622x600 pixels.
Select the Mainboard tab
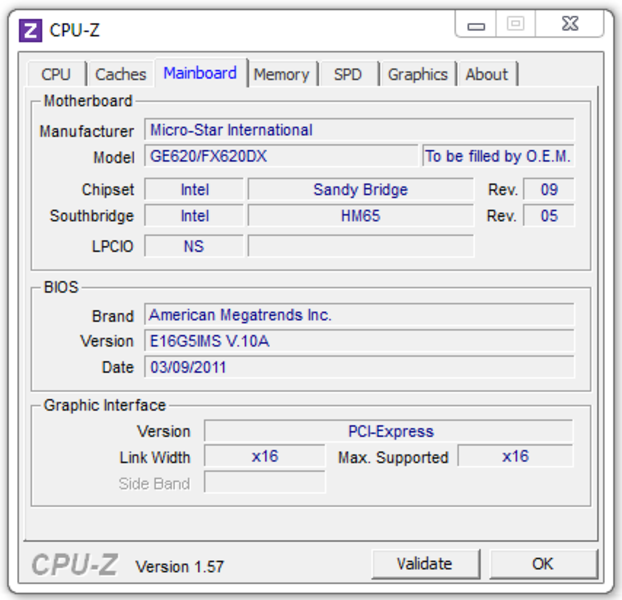coord(201,73)
